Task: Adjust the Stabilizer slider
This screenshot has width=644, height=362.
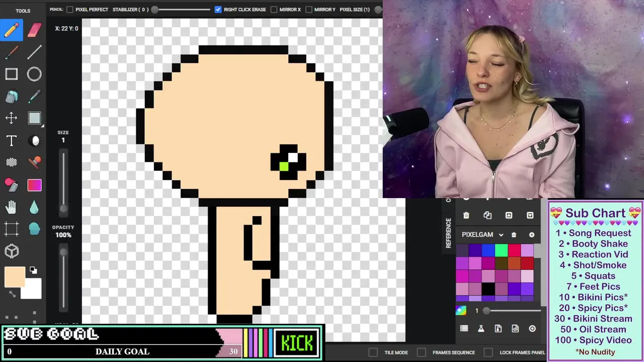Action: tap(181, 10)
